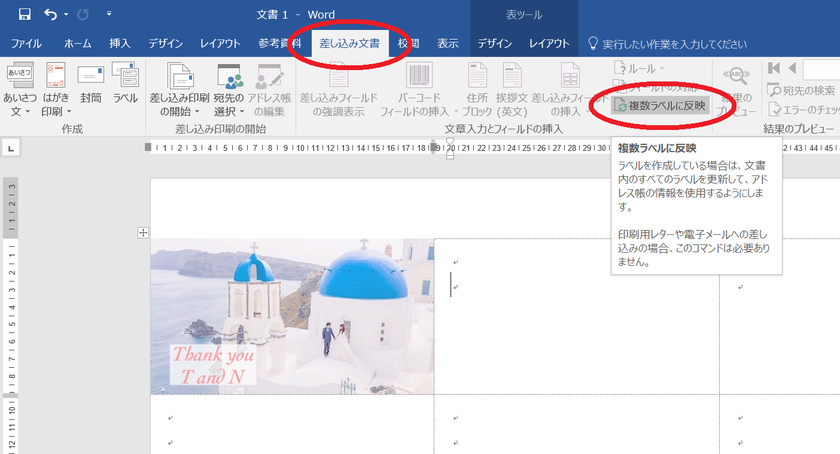Click the Redo icon in title bar
840x454 pixels.
(x=82, y=14)
